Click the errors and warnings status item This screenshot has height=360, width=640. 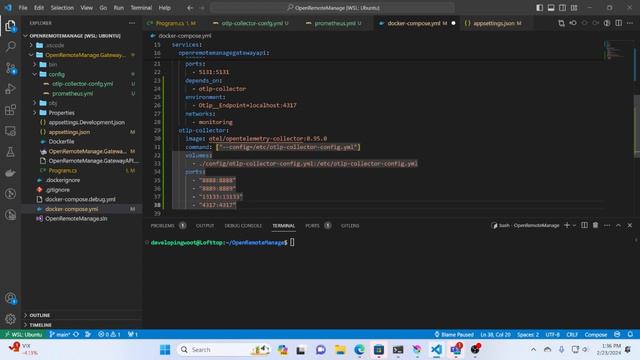tap(109, 334)
